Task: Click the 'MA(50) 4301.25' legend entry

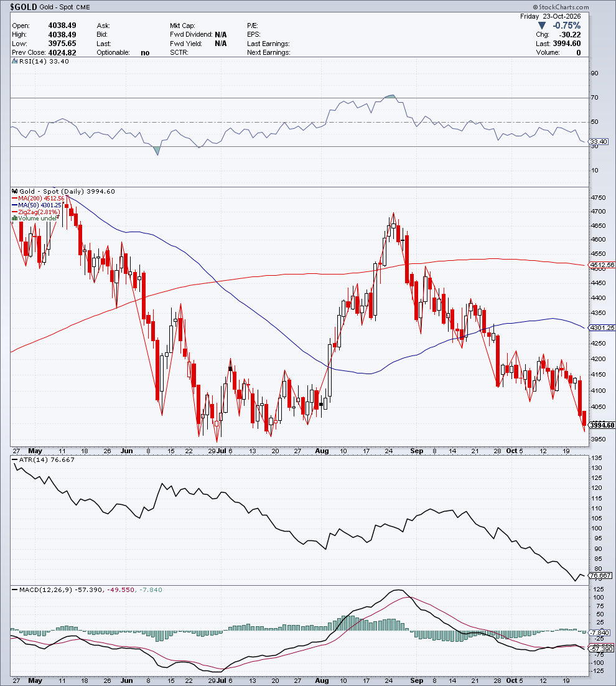Action: click(x=40, y=205)
